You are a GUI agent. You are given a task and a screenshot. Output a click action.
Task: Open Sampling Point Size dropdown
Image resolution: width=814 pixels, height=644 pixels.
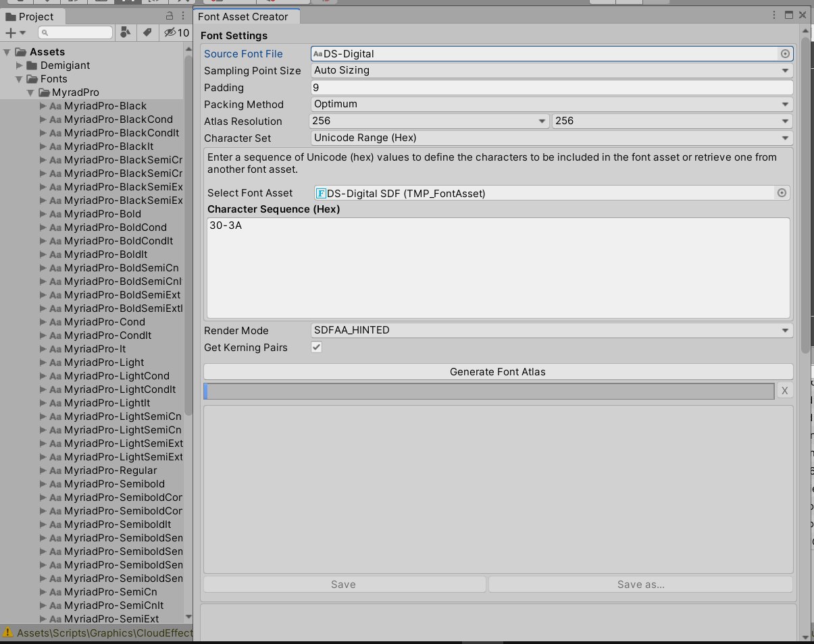coord(552,70)
